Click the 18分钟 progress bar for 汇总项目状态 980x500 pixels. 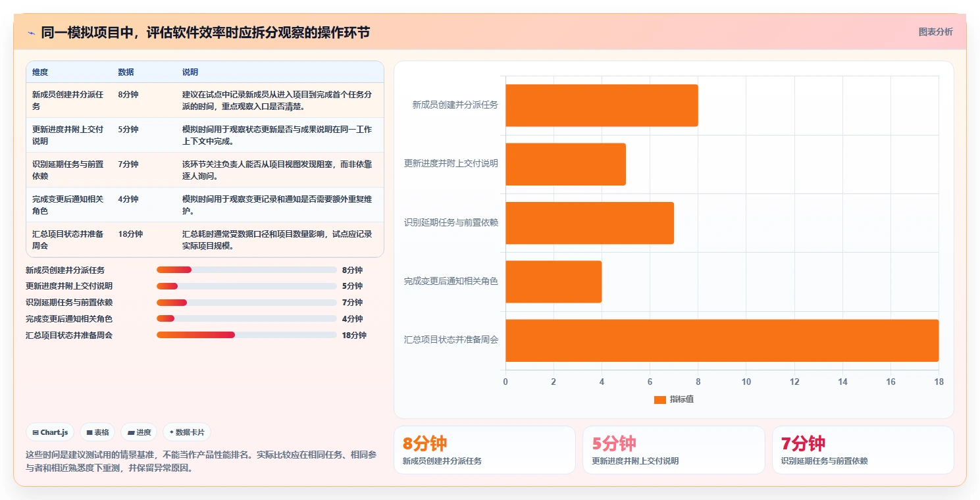tap(247, 335)
